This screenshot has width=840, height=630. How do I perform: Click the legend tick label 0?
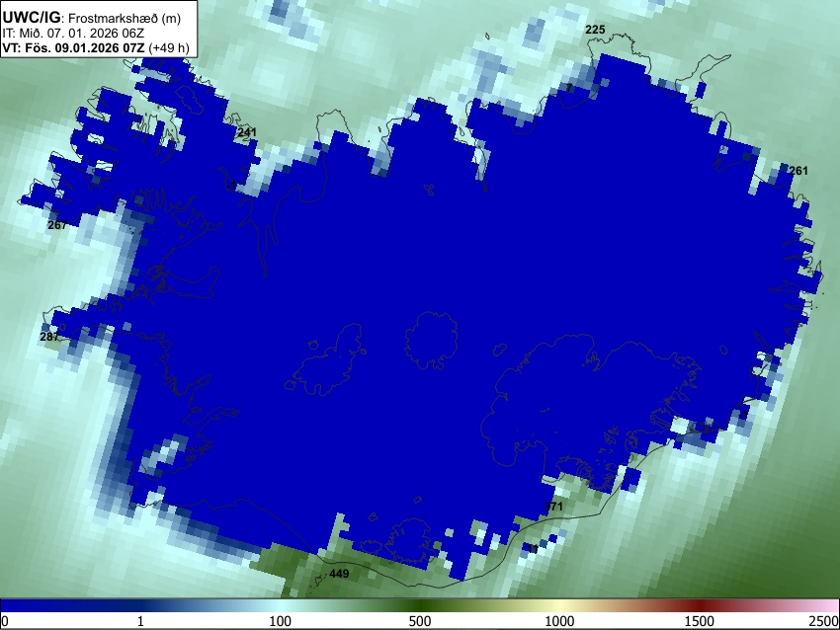pos(5,621)
